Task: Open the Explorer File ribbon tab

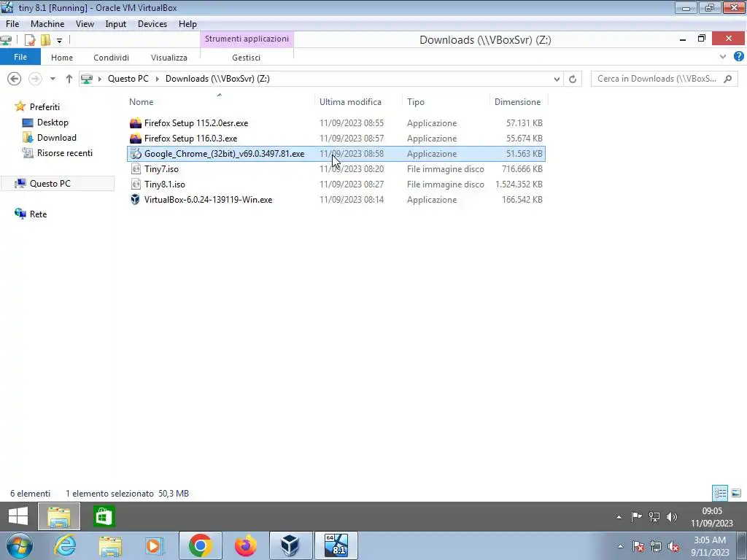Action: point(20,57)
